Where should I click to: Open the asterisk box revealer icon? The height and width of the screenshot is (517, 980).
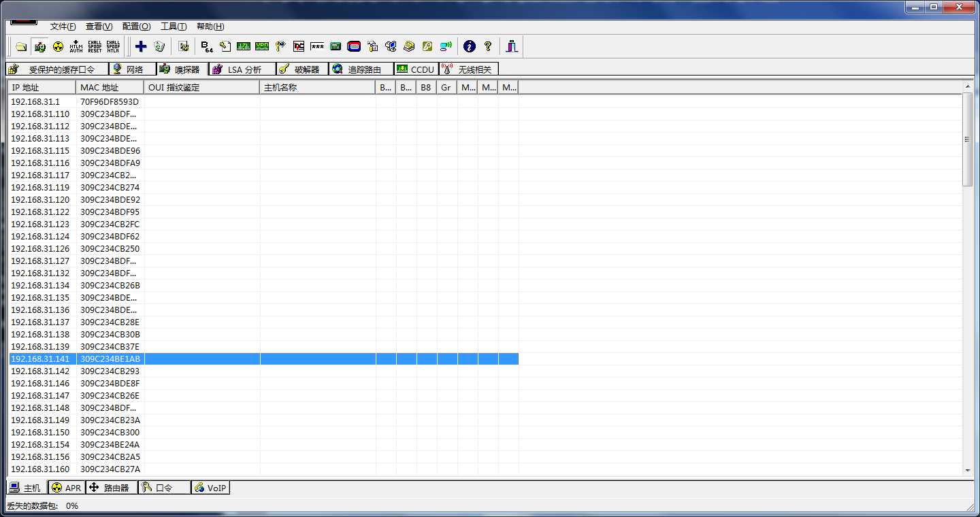click(x=317, y=46)
